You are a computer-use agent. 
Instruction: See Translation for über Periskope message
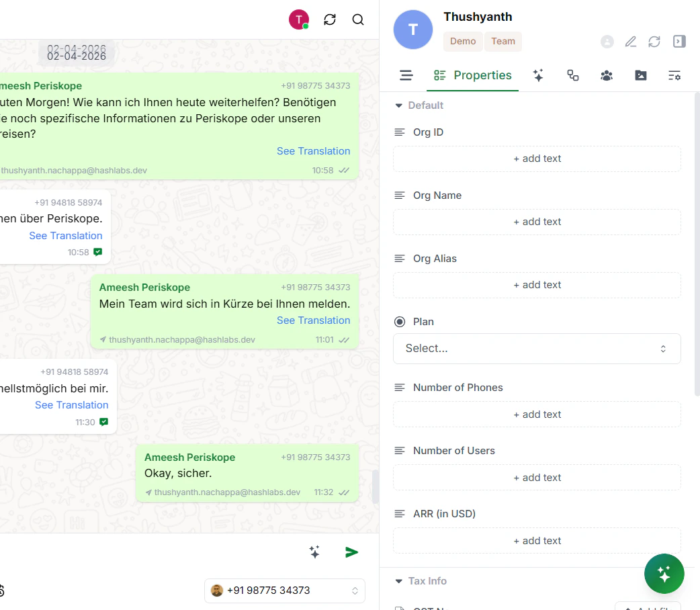[x=66, y=235]
